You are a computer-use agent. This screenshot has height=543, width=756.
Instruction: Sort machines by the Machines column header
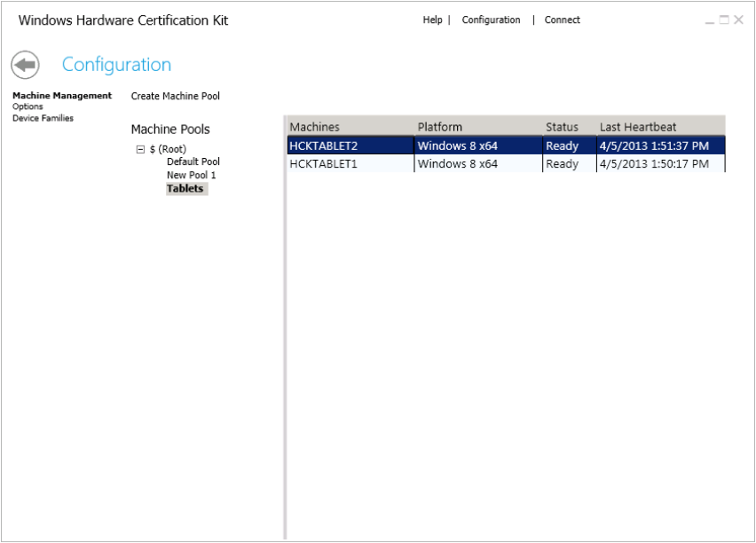[315, 127]
